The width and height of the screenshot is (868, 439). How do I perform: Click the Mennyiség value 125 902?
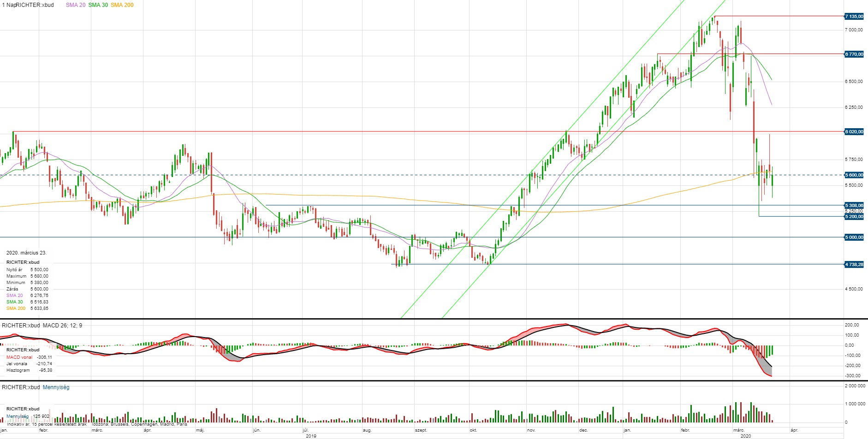click(42, 416)
